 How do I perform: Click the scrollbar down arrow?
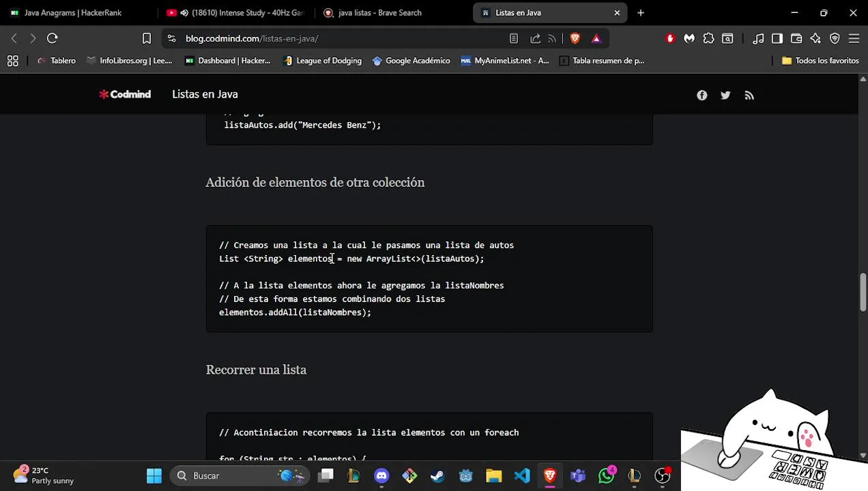click(863, 456)
